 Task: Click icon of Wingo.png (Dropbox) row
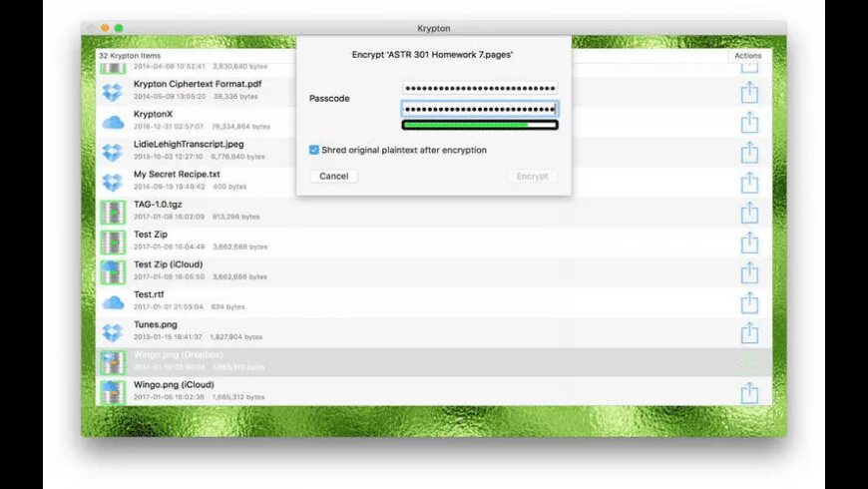[113, 362]
